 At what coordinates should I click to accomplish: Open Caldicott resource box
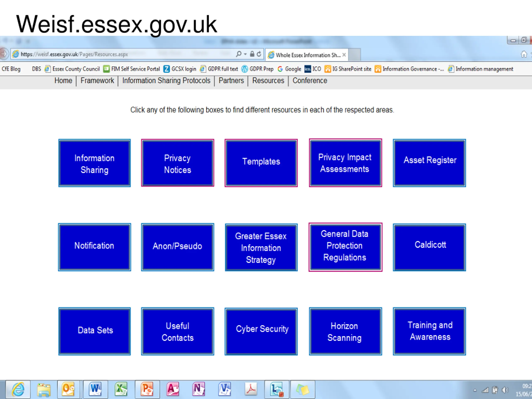429,248
